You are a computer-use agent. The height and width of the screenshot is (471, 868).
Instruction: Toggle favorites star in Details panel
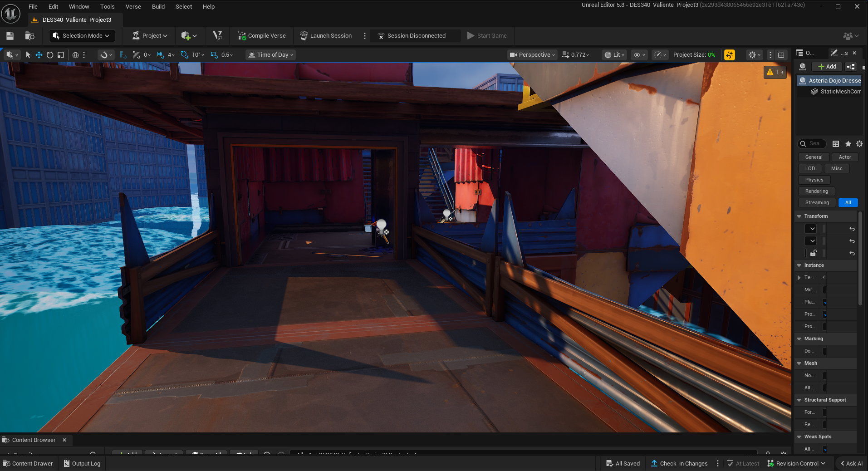click(x=848, y=144)
